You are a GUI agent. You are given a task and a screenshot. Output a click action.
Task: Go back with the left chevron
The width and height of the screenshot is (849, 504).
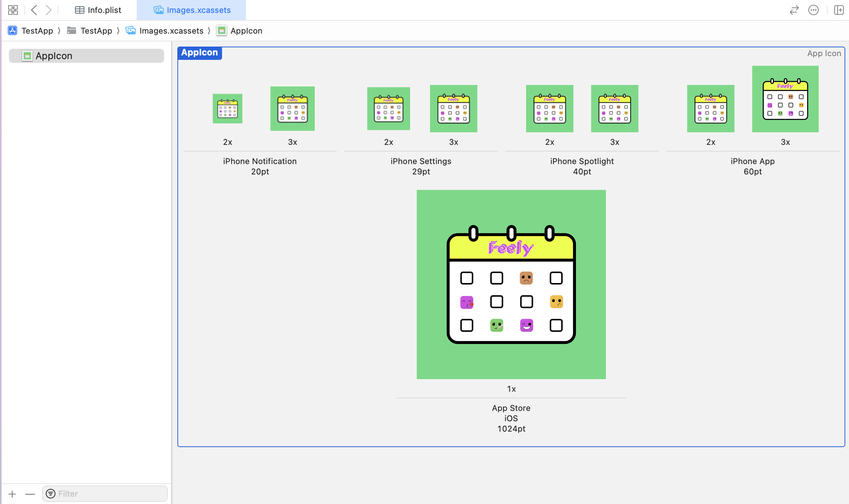tap(34, 10)
